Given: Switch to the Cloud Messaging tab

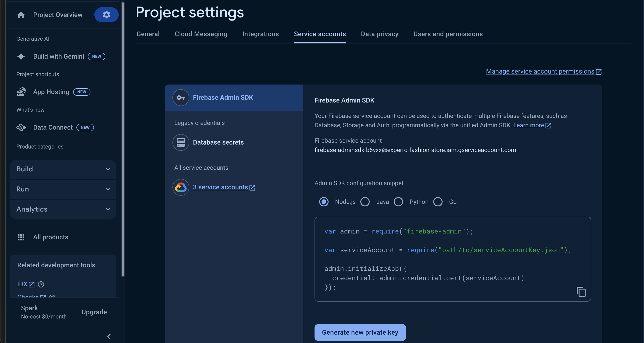Looking at the screenshot, I should [201, 34].
